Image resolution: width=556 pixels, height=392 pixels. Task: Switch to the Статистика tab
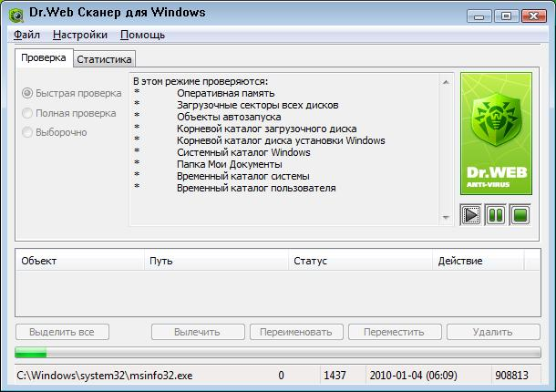(104, 59)
